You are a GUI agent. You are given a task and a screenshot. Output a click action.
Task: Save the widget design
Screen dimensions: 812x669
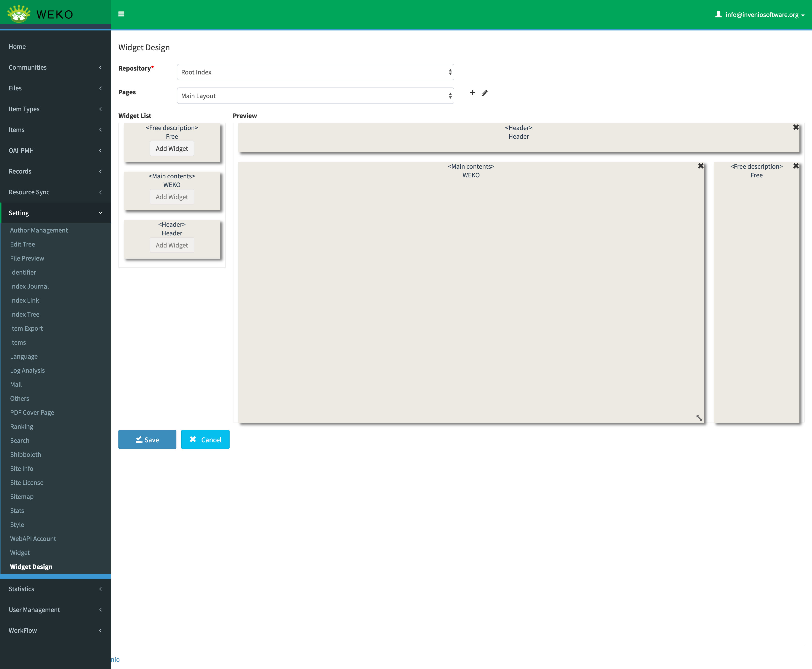[x=147, y=439]
